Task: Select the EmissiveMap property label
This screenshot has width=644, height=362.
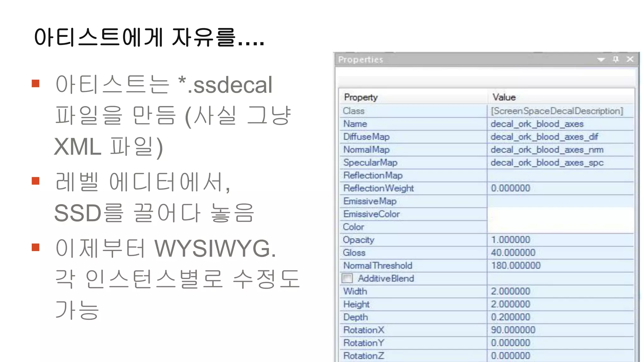Action: pos(370,201)
